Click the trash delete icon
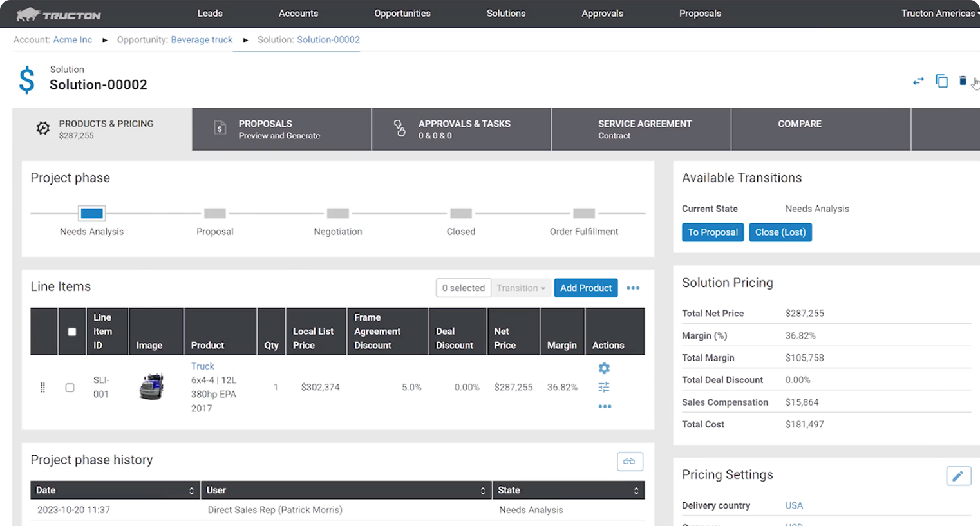980x526 pixels. point(963,81)
